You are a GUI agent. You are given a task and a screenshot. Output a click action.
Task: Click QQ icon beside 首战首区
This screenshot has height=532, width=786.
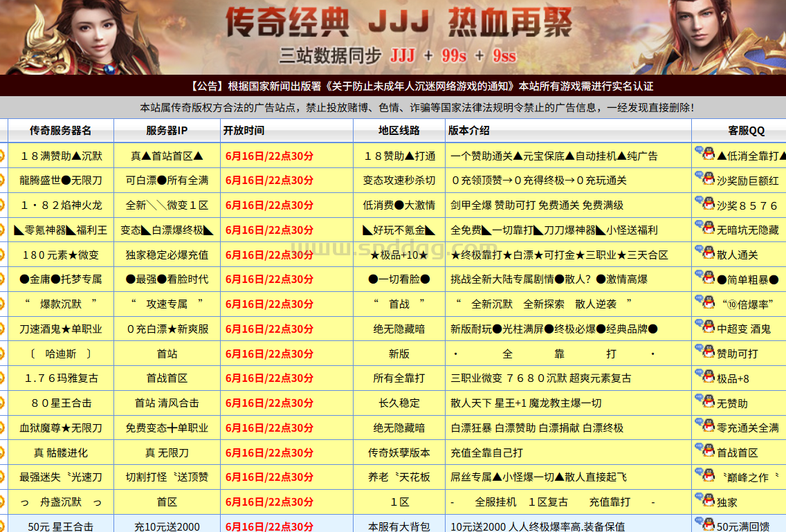pyautogui.click(x=705, y=450)
